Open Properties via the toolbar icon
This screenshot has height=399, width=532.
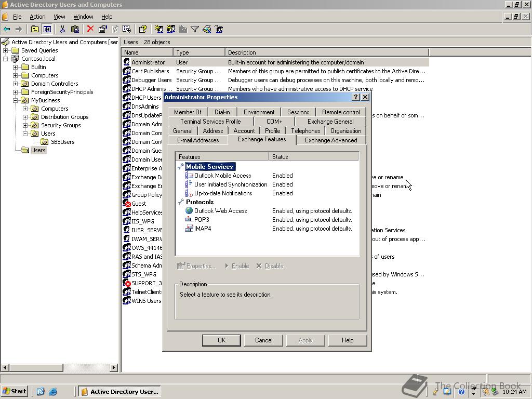pos(102,29)
